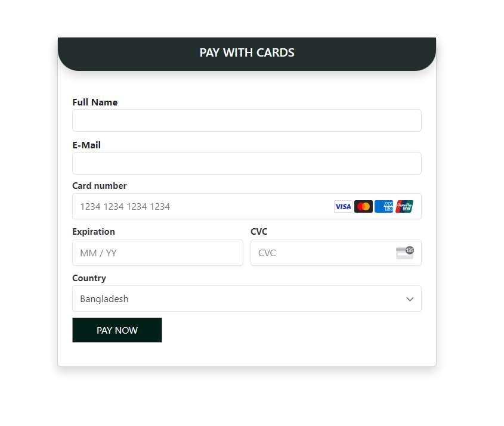Click the Country label
Viewport: 504px width, 426px height.
89,278
